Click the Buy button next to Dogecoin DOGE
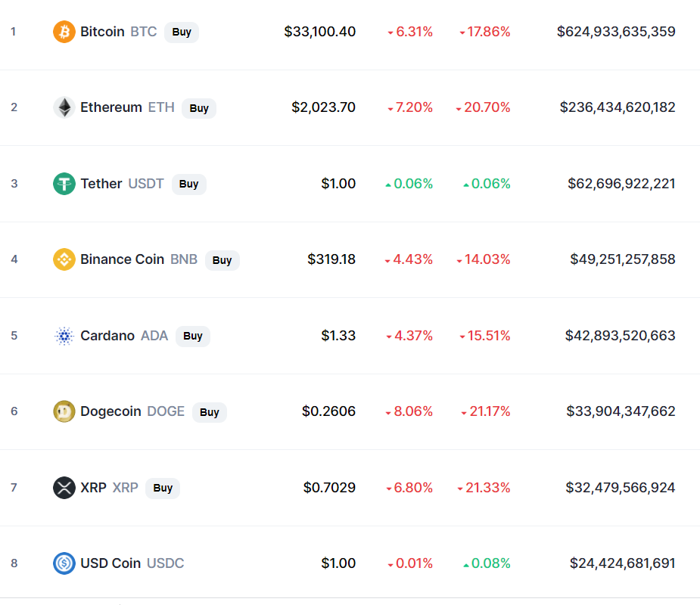The width and height of the screenshot is (700, 605). pyautogui.click(x=210, y=412)
